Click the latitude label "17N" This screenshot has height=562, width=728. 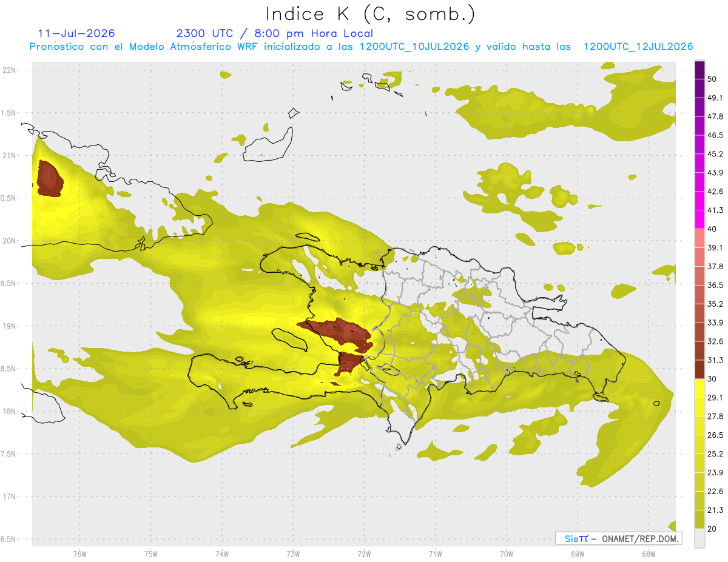click(8, 497)
